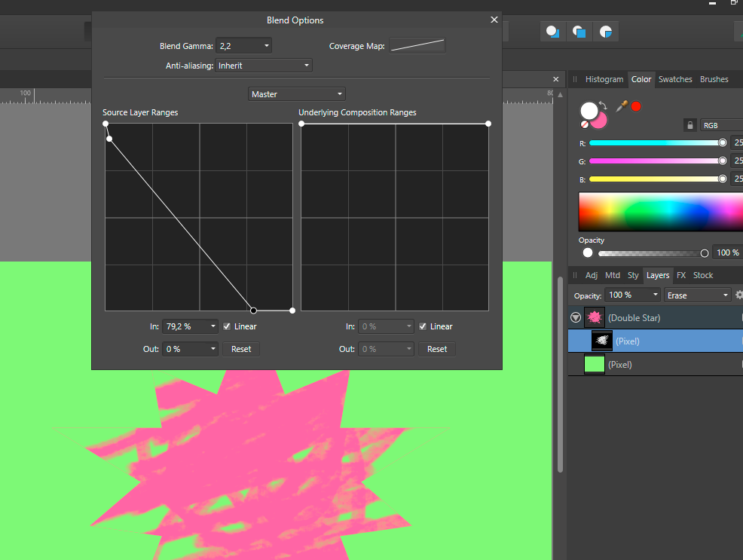Pick a color from the spectrum box

pos(661,212)
